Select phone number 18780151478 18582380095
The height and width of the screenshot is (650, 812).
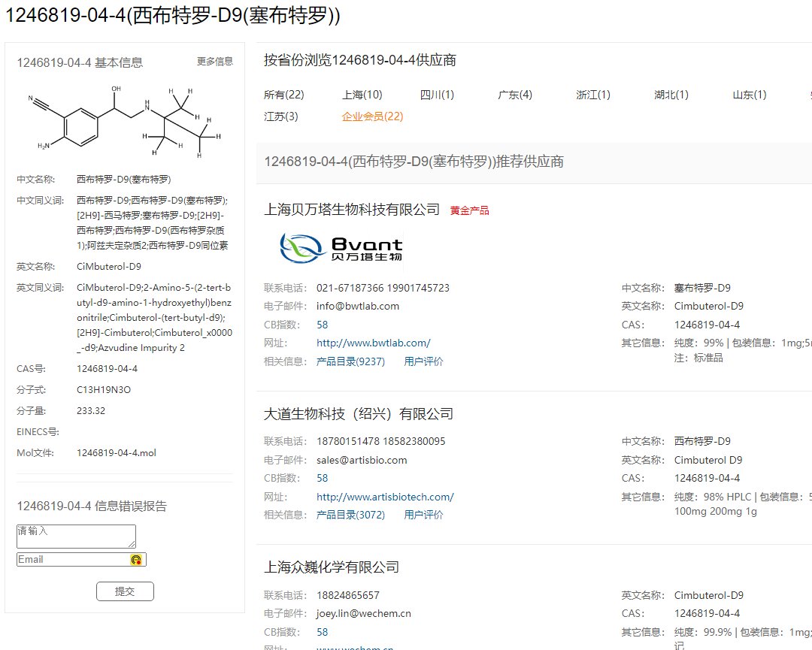click(x=380, y=441)
